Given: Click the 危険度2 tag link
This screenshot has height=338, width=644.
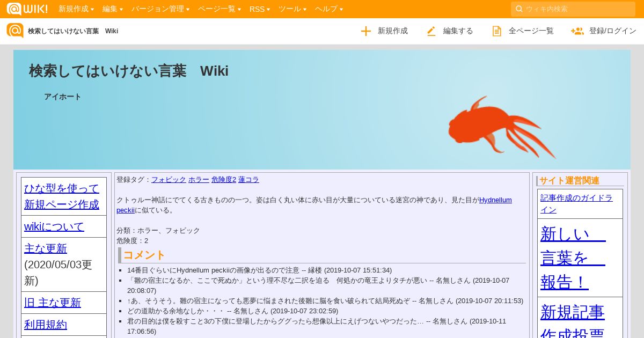Looking at the screenshot, I should pyautogui.click(x=224, y=180).
